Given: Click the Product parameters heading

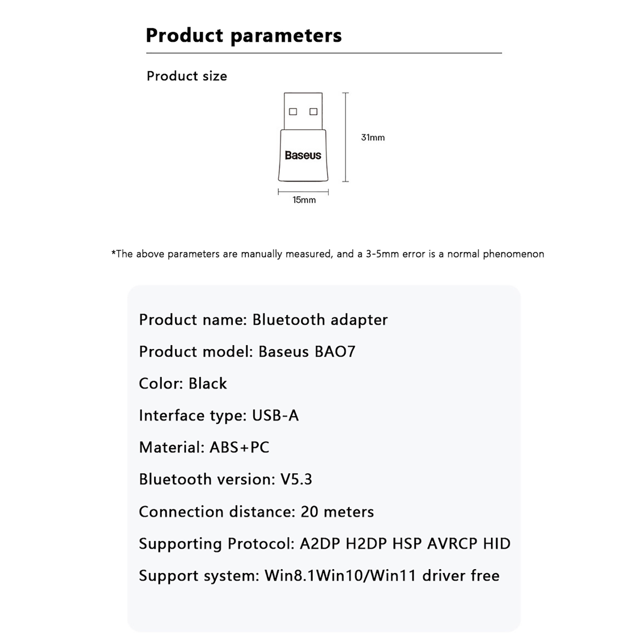Looking at the screenshot, I should pos(244,35).
